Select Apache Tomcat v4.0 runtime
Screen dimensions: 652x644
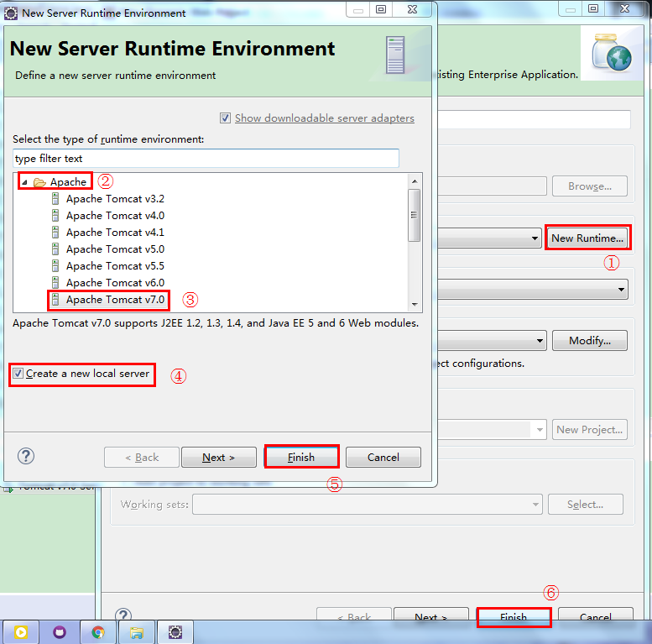115,216
